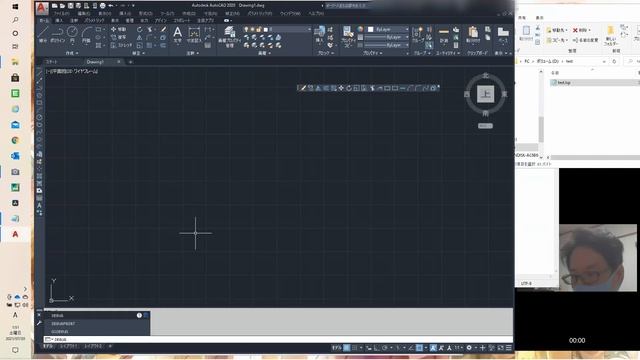Click the Rotate icon on the floating Modify toolbar

click(x=349, y=88)
